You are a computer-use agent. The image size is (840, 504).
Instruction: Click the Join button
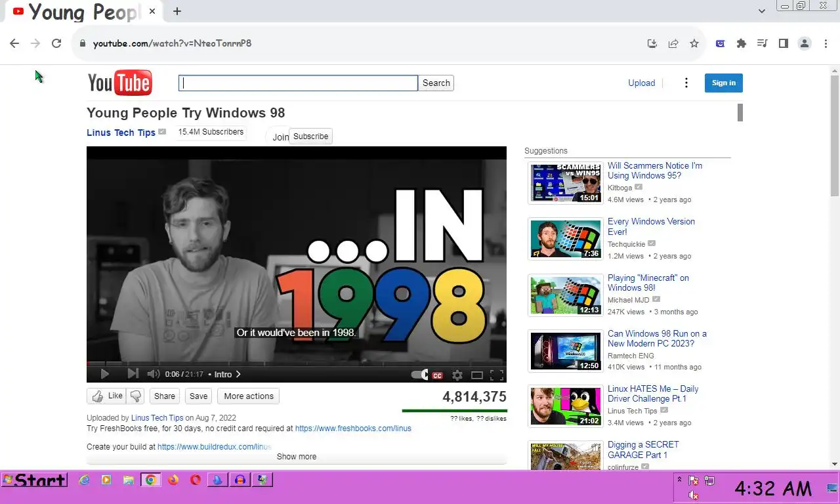(x=280, y=137)
